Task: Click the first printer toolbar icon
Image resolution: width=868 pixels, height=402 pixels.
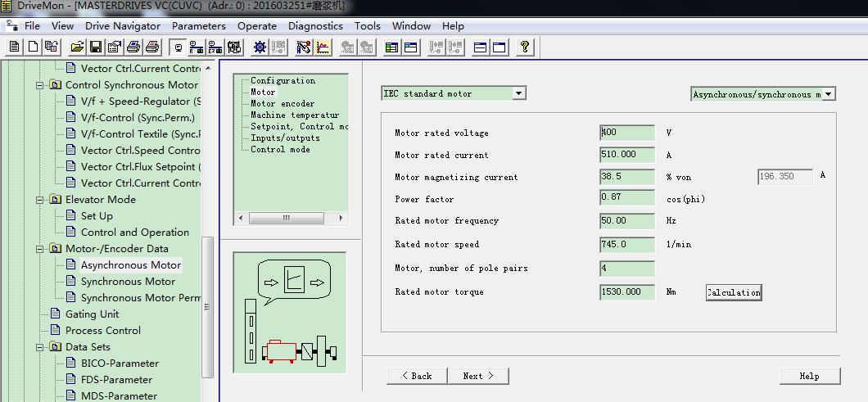Action: (133, 47)
